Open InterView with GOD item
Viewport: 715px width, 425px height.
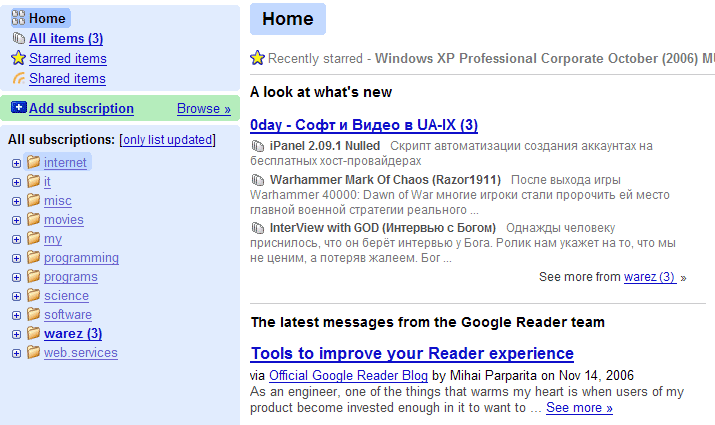(x=383, y=228)
